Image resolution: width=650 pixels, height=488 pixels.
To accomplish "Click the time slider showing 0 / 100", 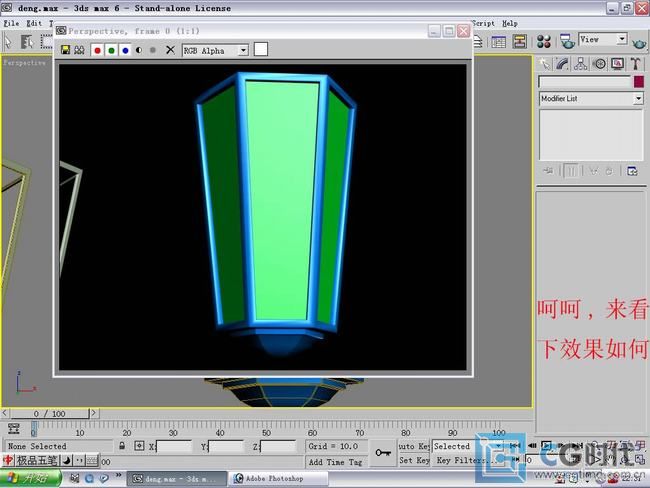I will pos(50,413).
